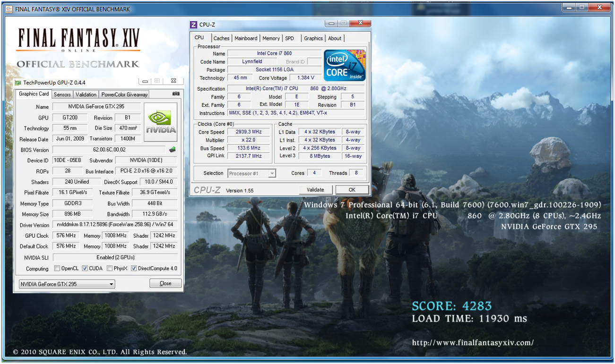Click the Level 3 cache value 8 MBytes
The image size is (615, 364).
click(x=320, y=156)
